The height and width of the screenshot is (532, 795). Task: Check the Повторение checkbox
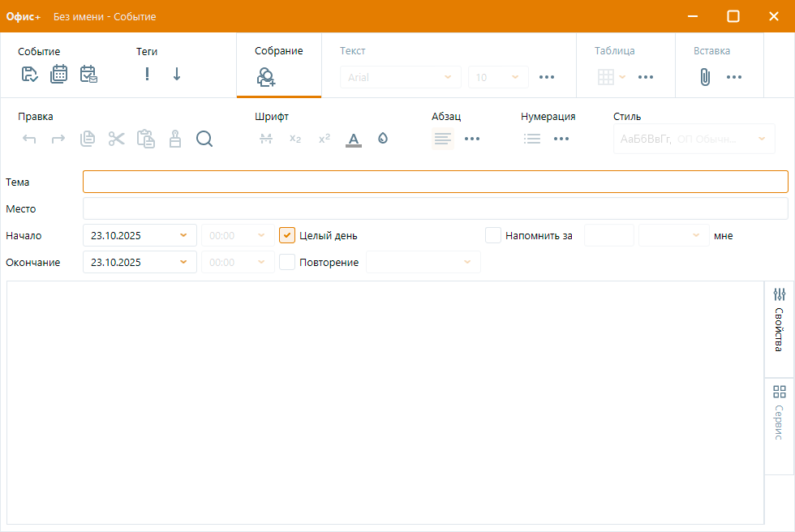click(x=288, y=262)
